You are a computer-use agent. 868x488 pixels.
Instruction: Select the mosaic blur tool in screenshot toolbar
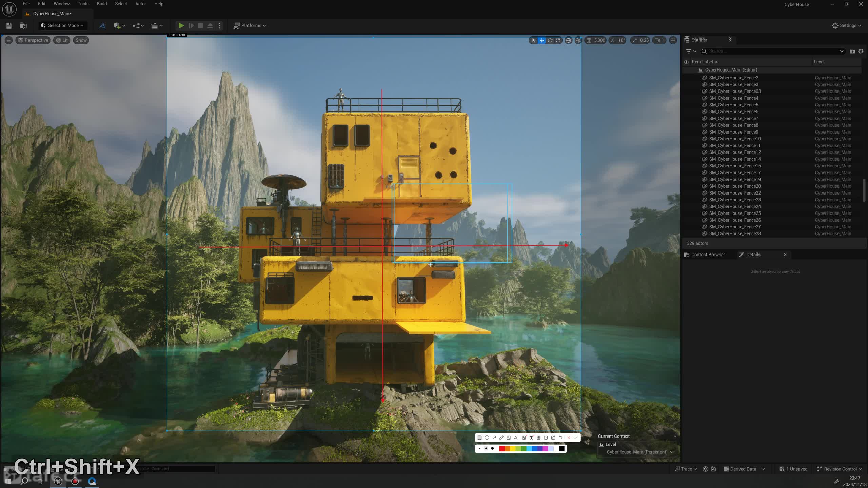pos(509,438)
